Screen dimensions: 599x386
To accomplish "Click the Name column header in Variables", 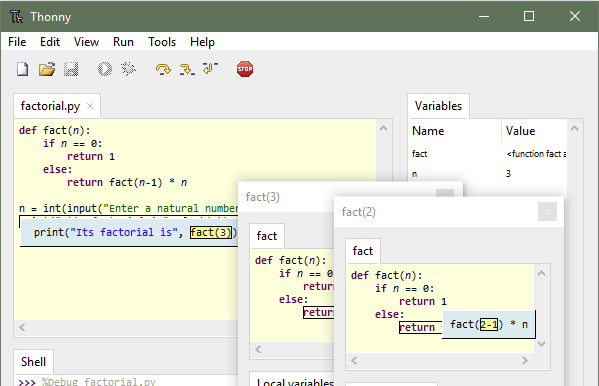I will pos(455,131).
